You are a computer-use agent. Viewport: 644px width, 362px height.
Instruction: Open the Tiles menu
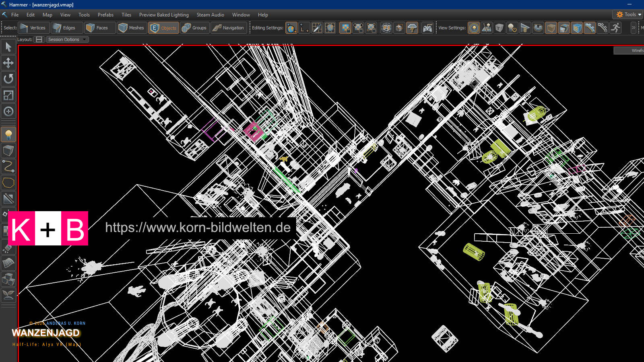[126, 15]
